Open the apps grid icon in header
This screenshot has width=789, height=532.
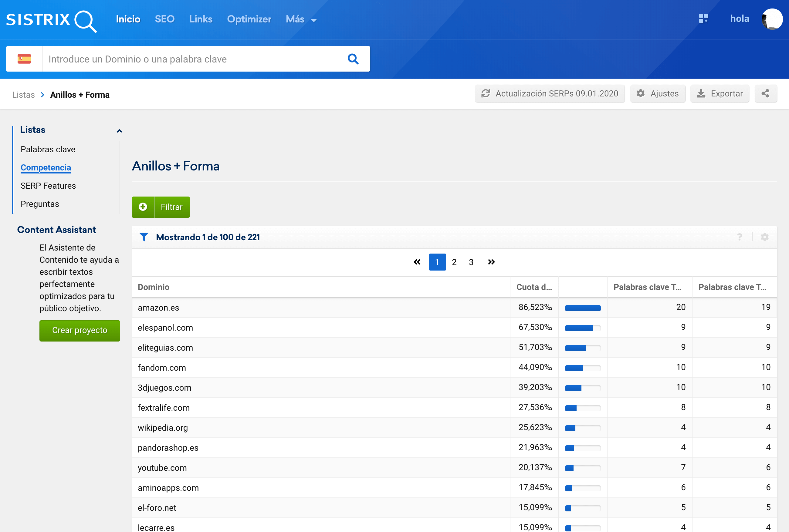[x=703, y=19]
